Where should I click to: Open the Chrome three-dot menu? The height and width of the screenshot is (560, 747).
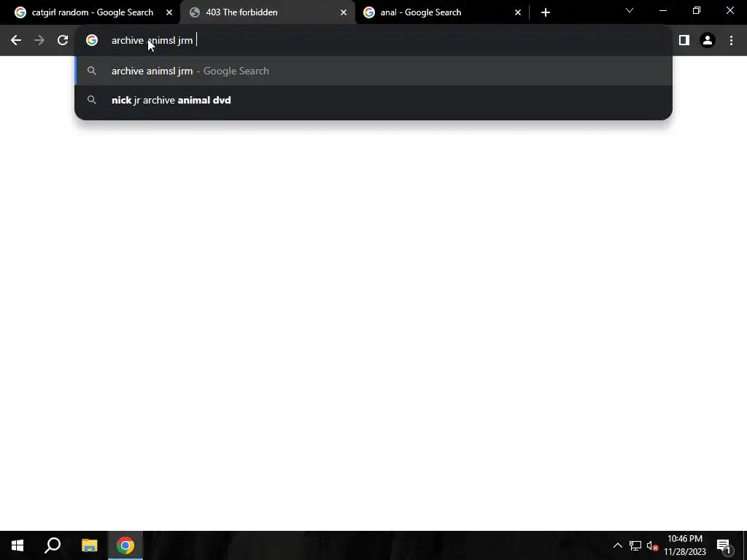[x=731, y=41]
